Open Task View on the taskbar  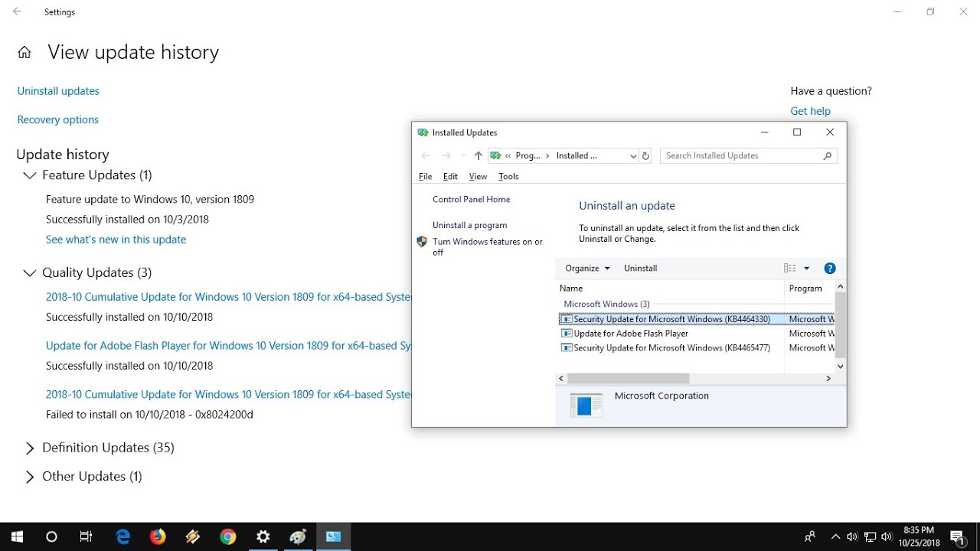tap(86, 536)
